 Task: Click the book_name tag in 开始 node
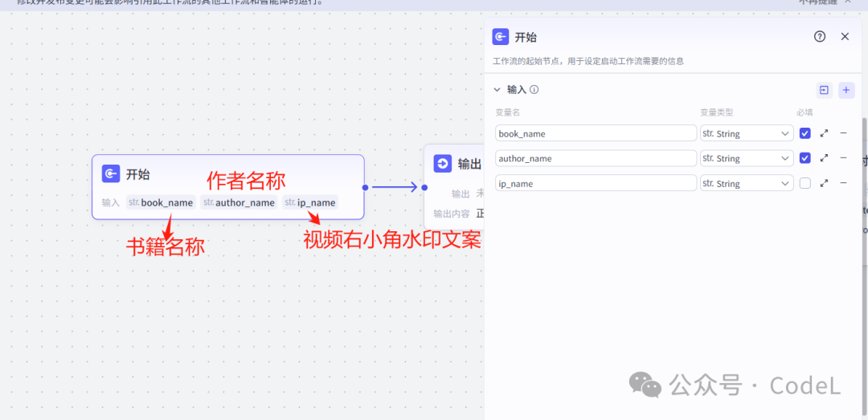[161, 202]
